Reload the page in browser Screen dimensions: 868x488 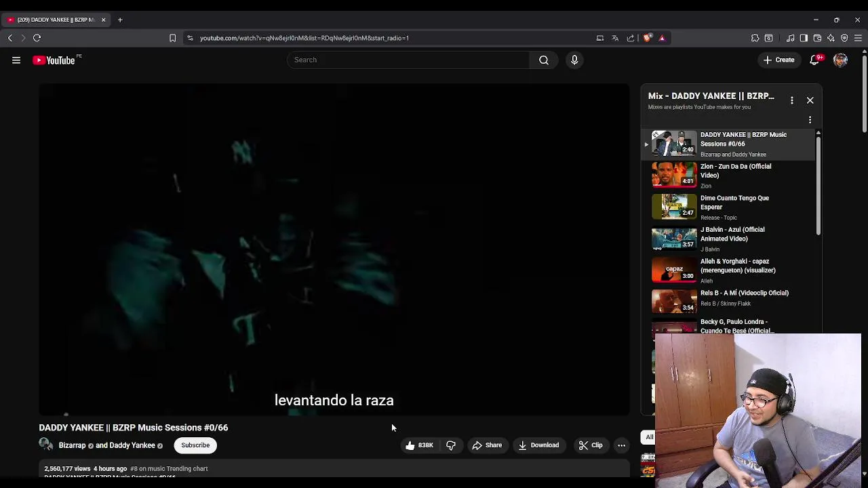(37, 38)
